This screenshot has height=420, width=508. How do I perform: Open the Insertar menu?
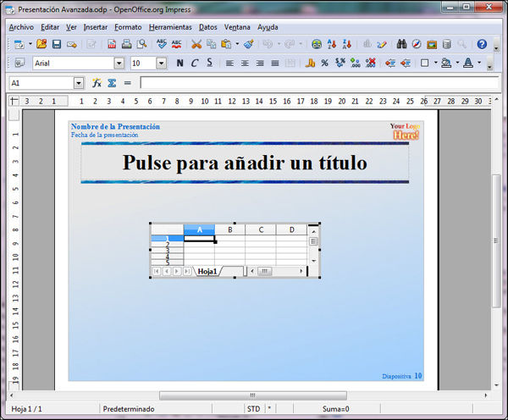tap(96, 26)
